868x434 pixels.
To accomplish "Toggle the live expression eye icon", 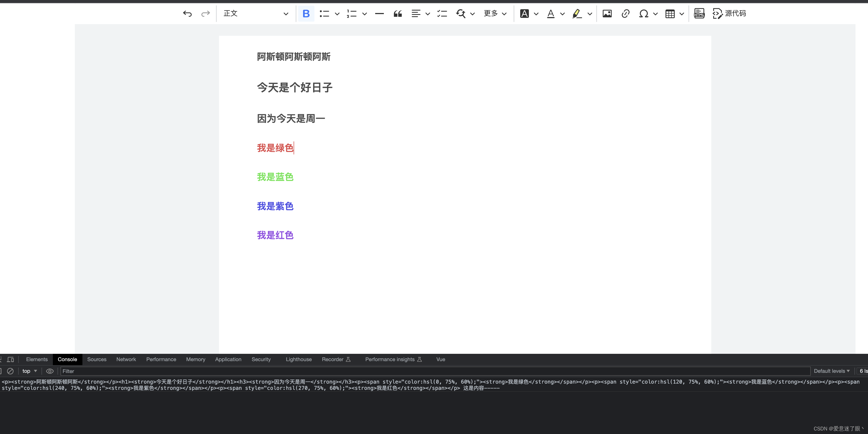I will [x=50, y=371].
